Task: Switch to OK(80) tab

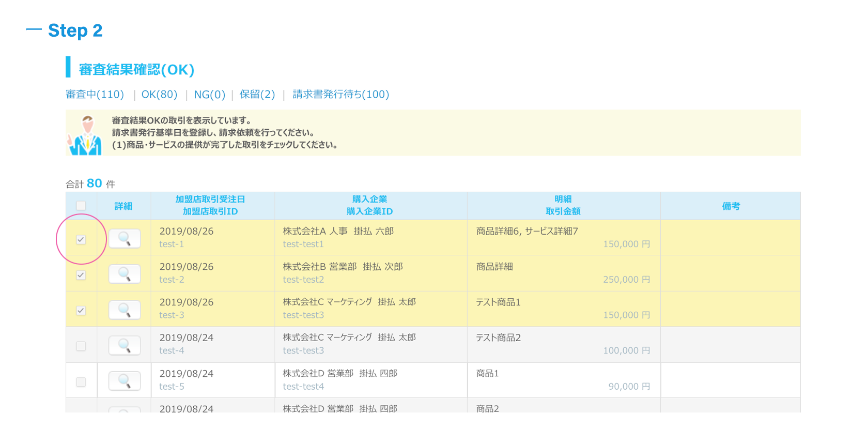Action: pos(159,95)
